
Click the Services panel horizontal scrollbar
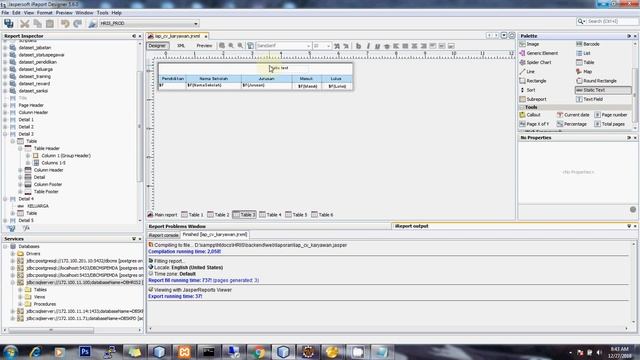51,330
